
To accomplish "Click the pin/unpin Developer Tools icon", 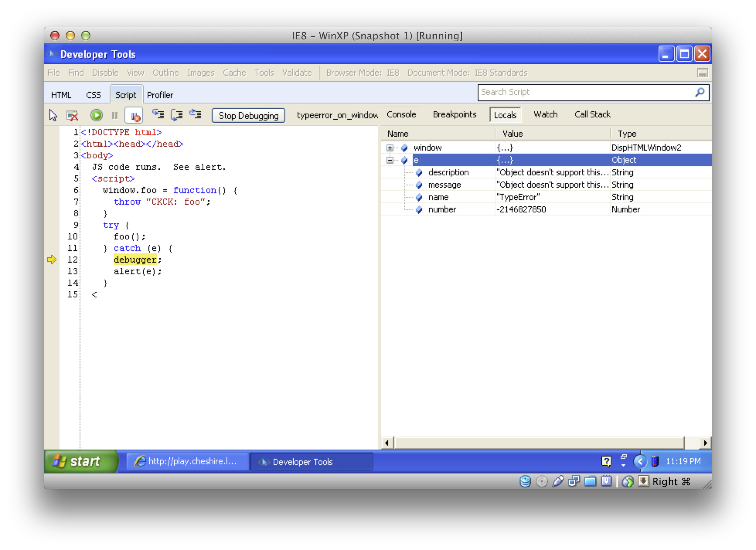I will [x=702, y=73].
